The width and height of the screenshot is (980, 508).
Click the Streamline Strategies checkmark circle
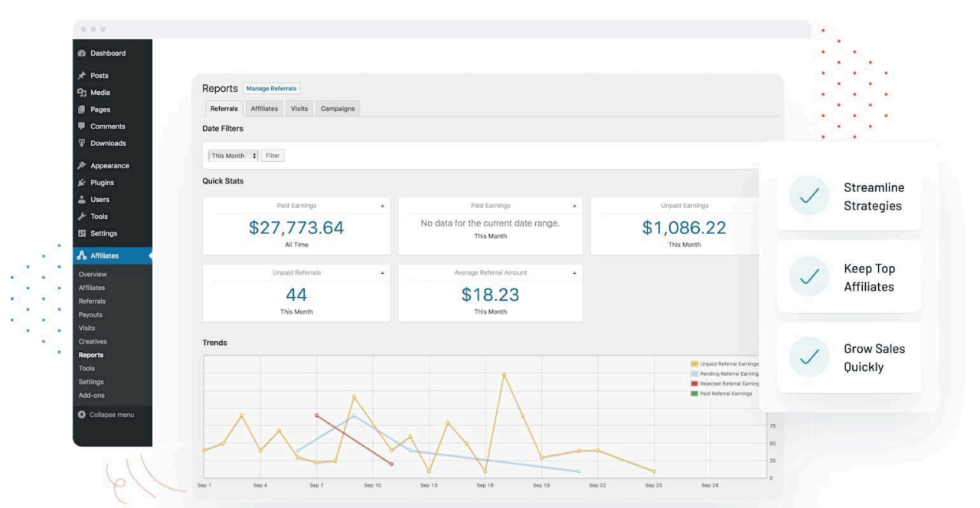click(x=808, y=197)
